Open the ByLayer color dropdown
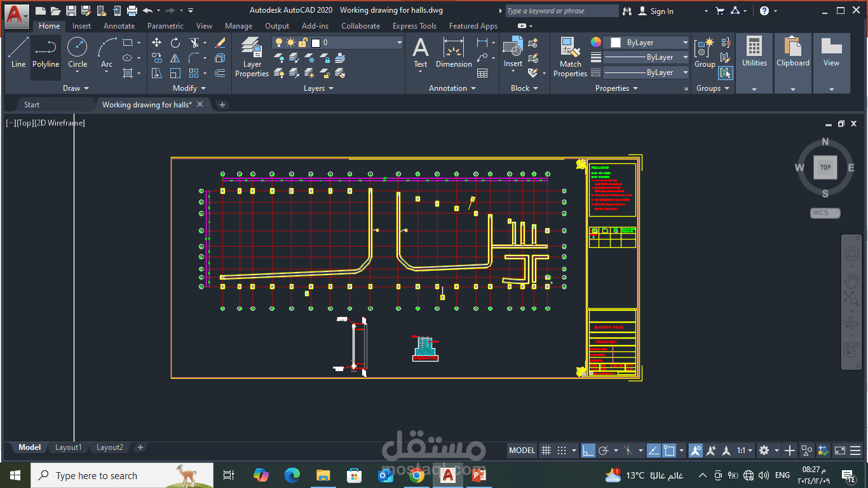The height and width of the screenshot is (488, 868). (685, 43)
